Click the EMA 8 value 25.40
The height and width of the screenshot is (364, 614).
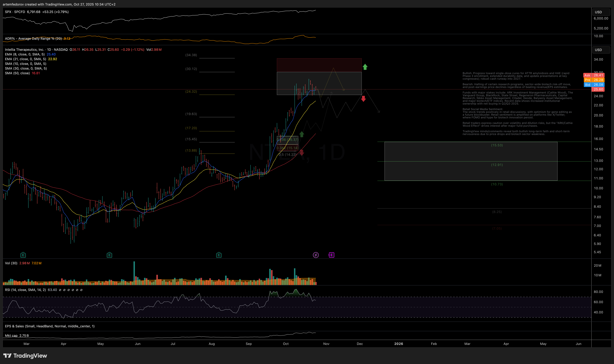click(x=51, y=54)
